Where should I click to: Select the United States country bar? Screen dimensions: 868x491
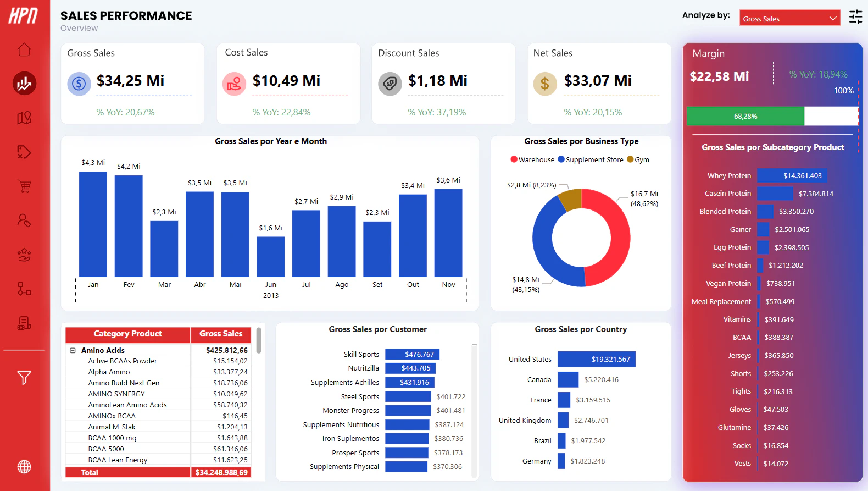[x=597, y=359]
